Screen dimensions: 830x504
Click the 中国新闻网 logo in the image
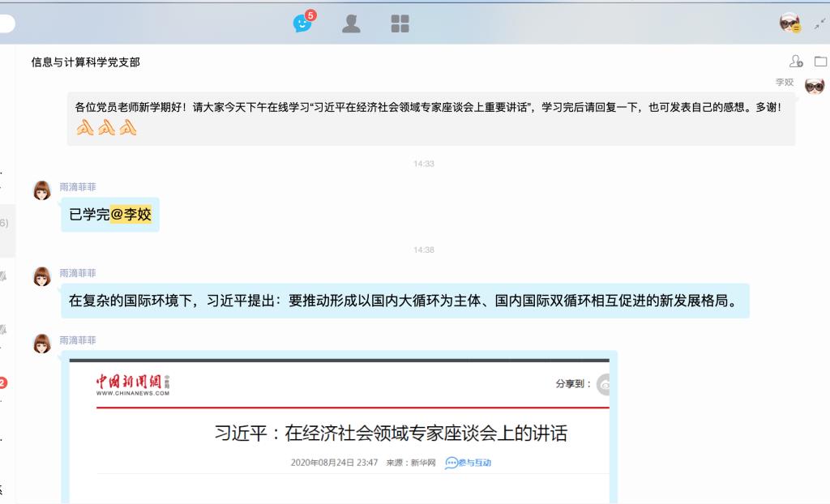(x=133, y=384)
